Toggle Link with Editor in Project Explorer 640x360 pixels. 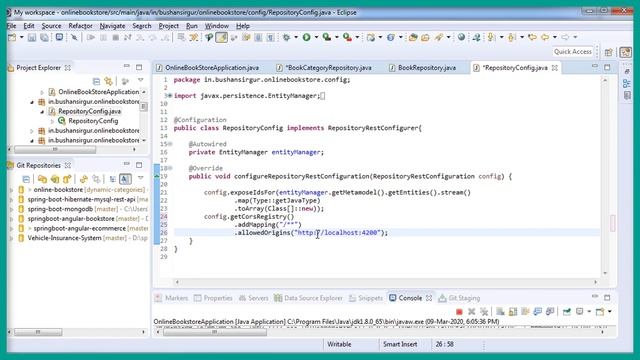click(109, 81)
